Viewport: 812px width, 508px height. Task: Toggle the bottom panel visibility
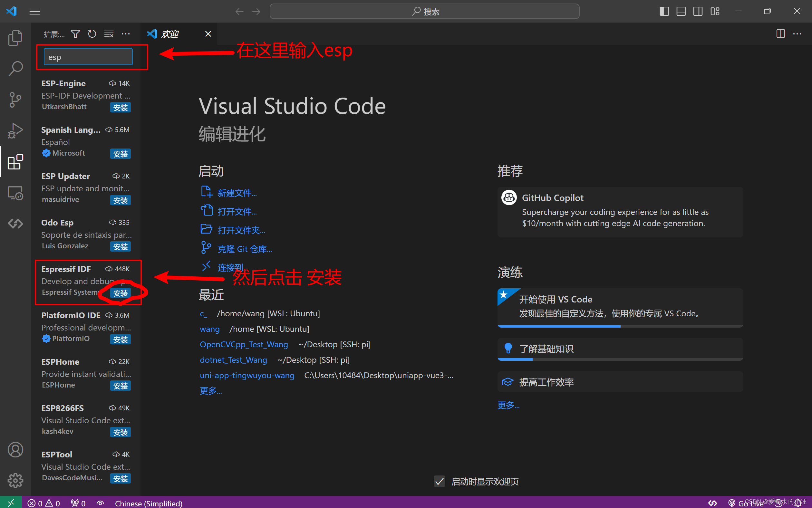point(681,11)
